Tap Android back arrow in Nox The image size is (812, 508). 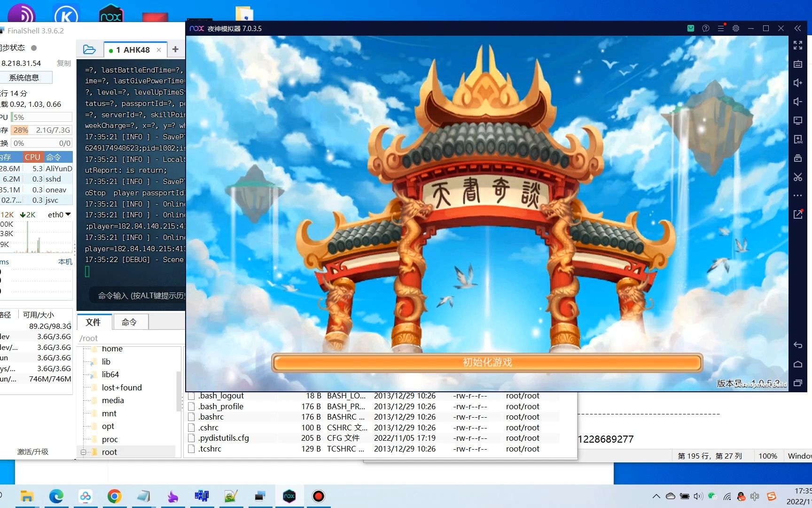click(798, 345)
